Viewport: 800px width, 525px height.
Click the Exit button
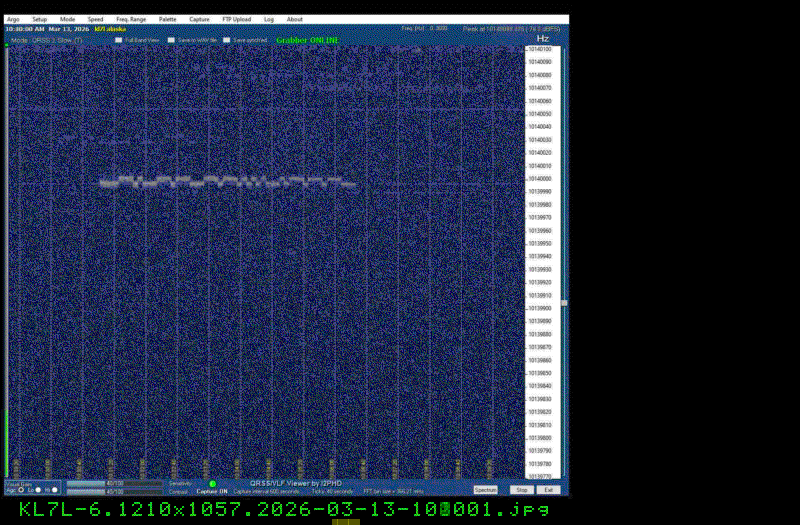[548, 490]
